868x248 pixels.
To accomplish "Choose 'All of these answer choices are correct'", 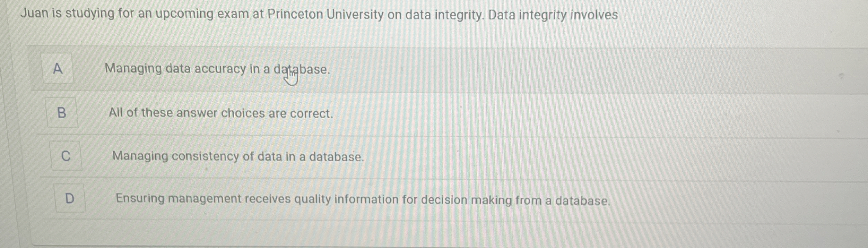I will click(221, 113).
